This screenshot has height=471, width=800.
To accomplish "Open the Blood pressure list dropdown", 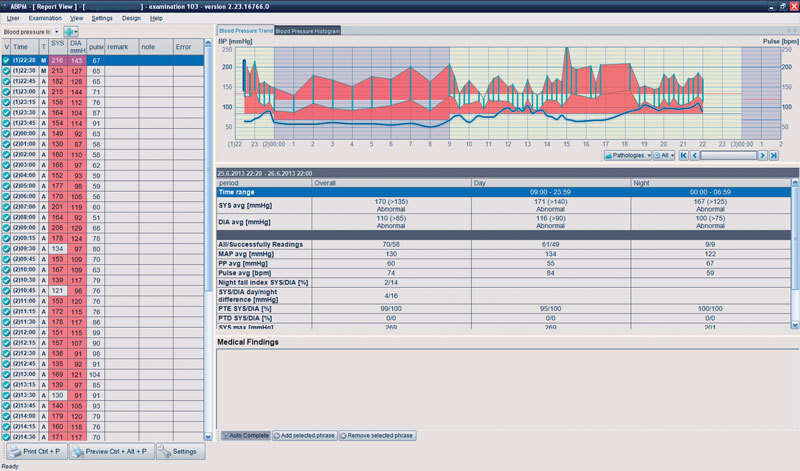I will point(31,32).
